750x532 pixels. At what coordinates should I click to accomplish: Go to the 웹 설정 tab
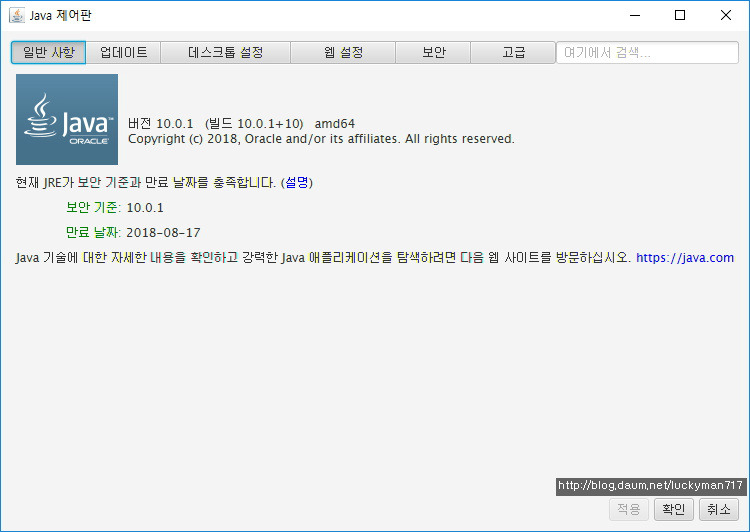tap(343, 52)
